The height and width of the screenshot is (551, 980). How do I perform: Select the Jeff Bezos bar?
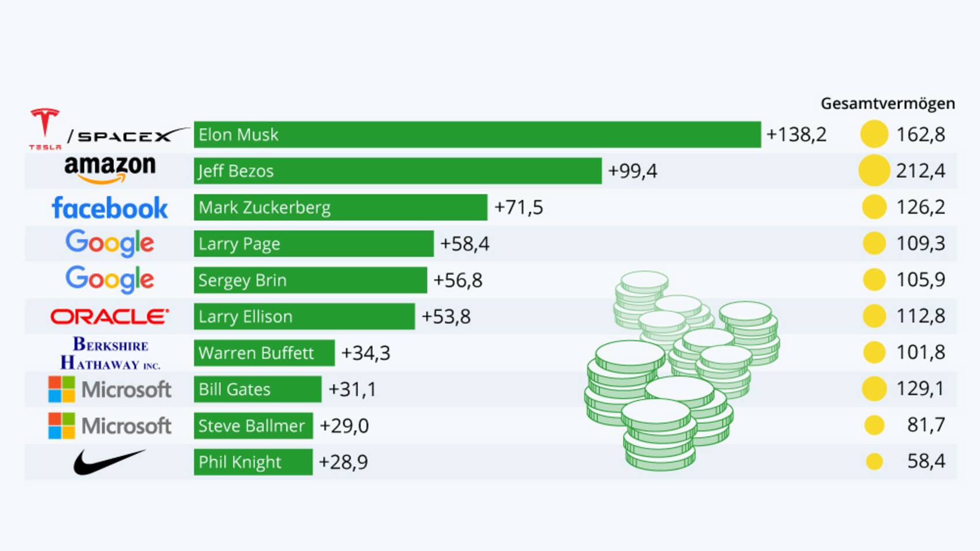[398, 171]
